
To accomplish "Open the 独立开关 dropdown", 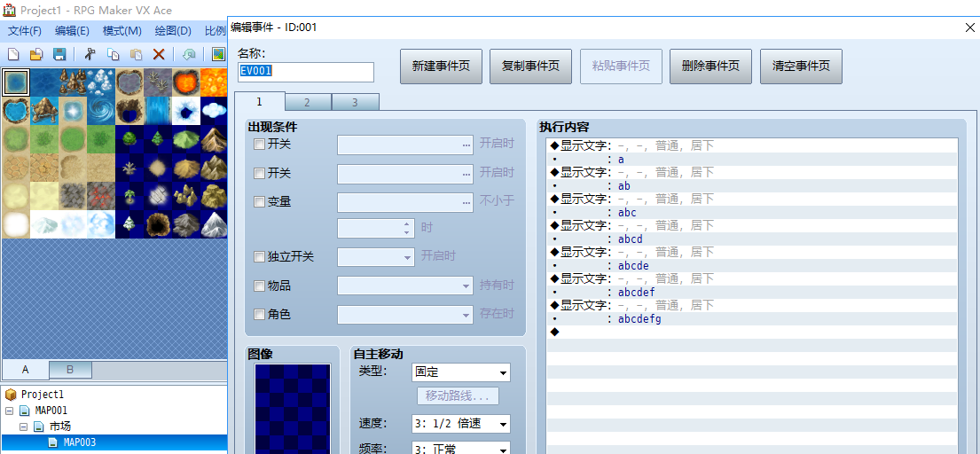I will click(x=376, y=256).
